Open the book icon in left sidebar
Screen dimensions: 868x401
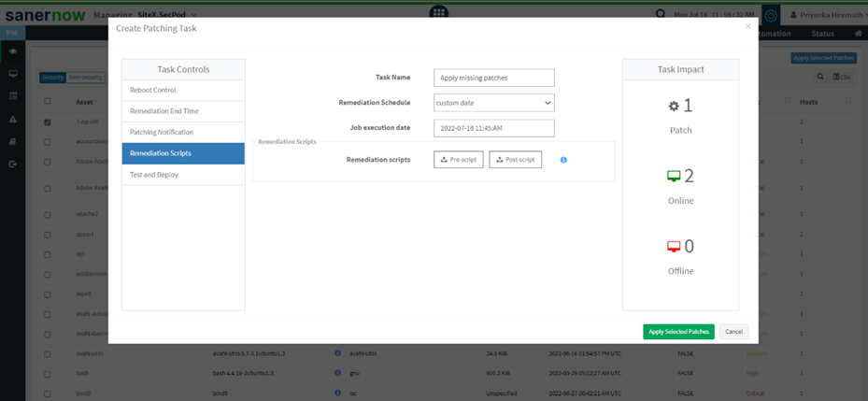click(x=13, y=142)
